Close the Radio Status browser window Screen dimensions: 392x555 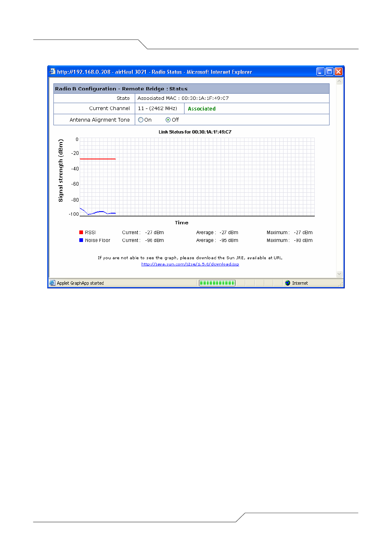[339, 71]
